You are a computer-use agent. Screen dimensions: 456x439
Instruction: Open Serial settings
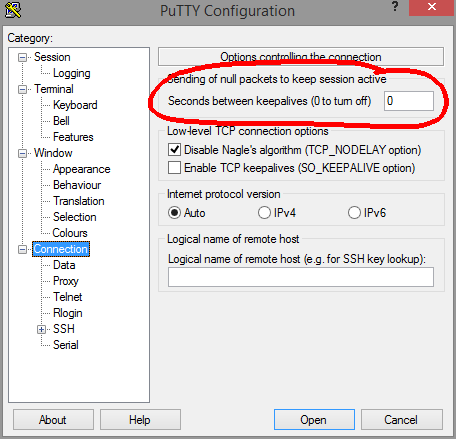[x=66, y=345]
